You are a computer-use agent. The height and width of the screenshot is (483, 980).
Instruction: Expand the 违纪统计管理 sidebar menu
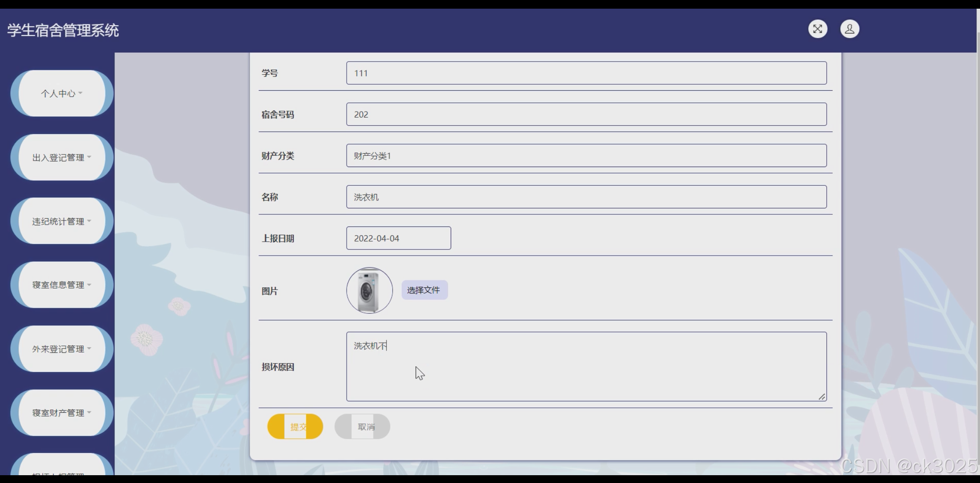coord(62,221)
